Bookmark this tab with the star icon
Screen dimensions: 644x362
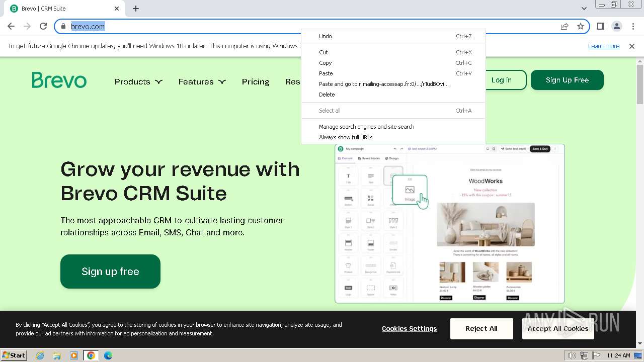coord(581,26)
